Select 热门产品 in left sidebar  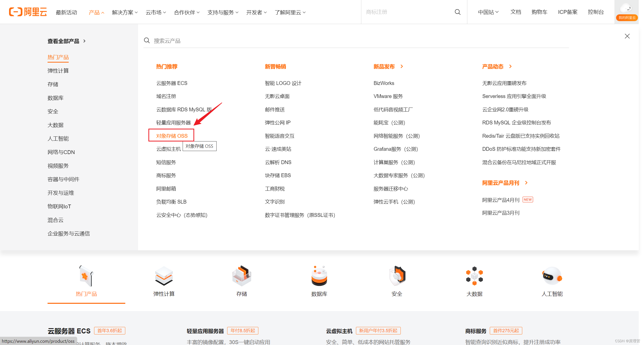point(58,57)
